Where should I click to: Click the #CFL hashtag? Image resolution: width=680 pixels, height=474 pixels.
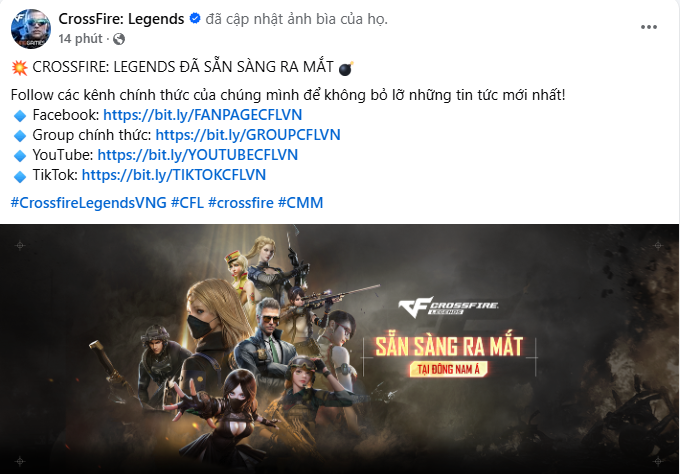click(187, 203)
